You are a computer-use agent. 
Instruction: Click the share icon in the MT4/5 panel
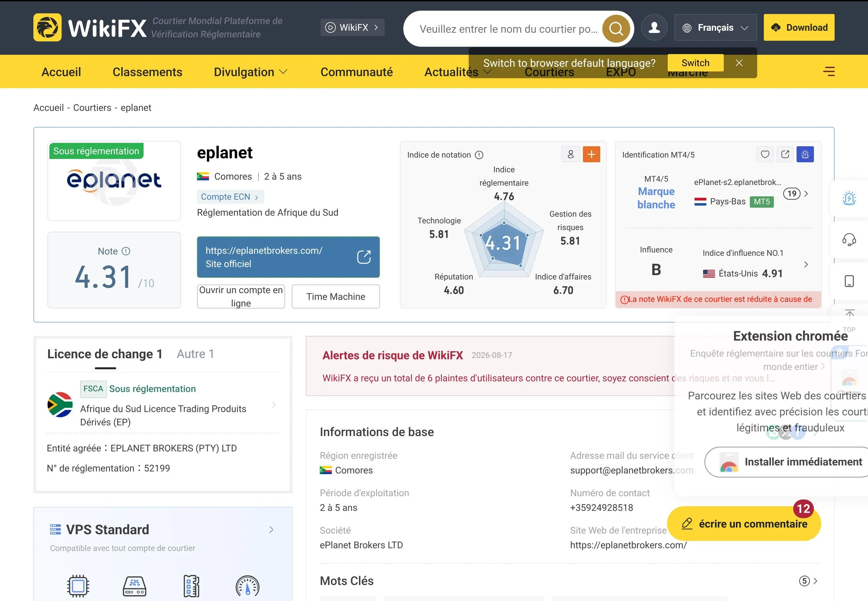pos(785,154)
